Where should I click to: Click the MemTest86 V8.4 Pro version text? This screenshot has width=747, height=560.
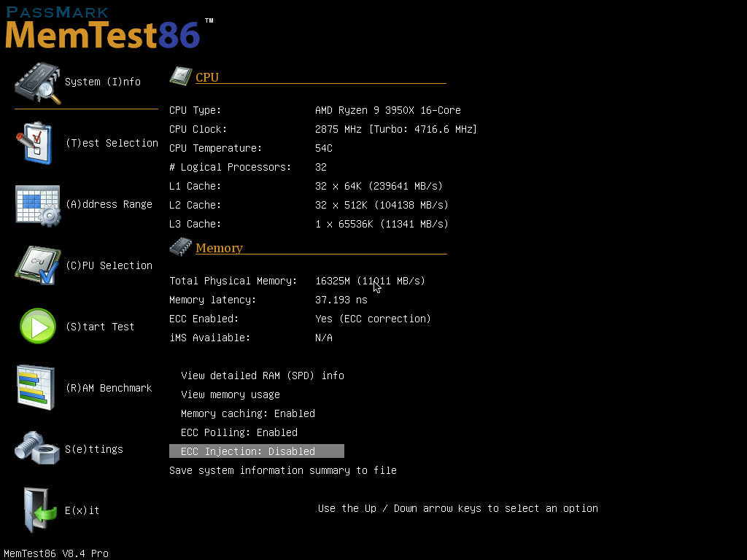(56, 553)
